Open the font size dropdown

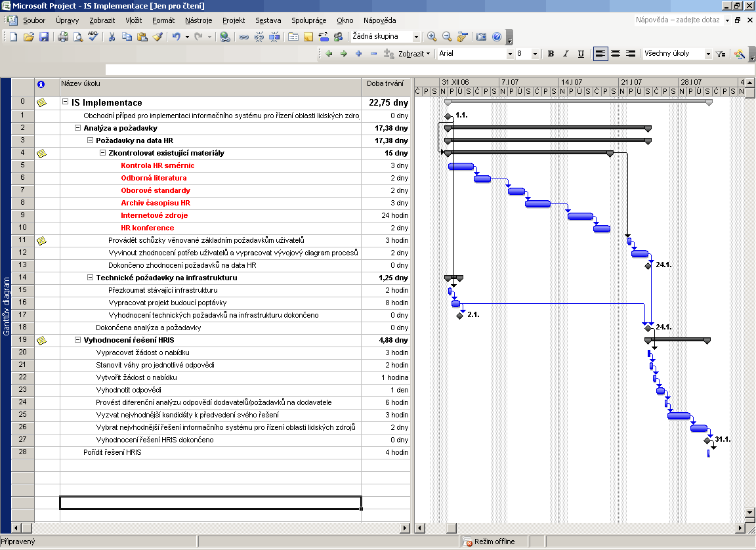[x=535, y=54]
